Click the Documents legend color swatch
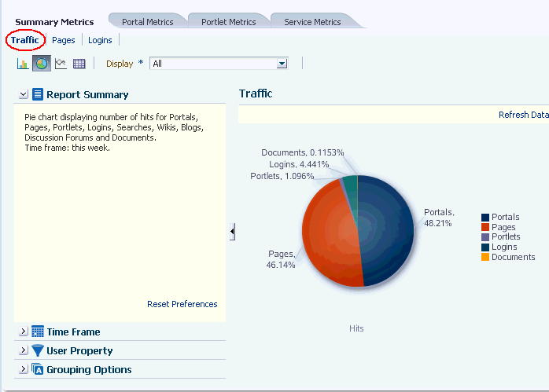The width and height of the screenshot is (549, 392). pos(485,257)
